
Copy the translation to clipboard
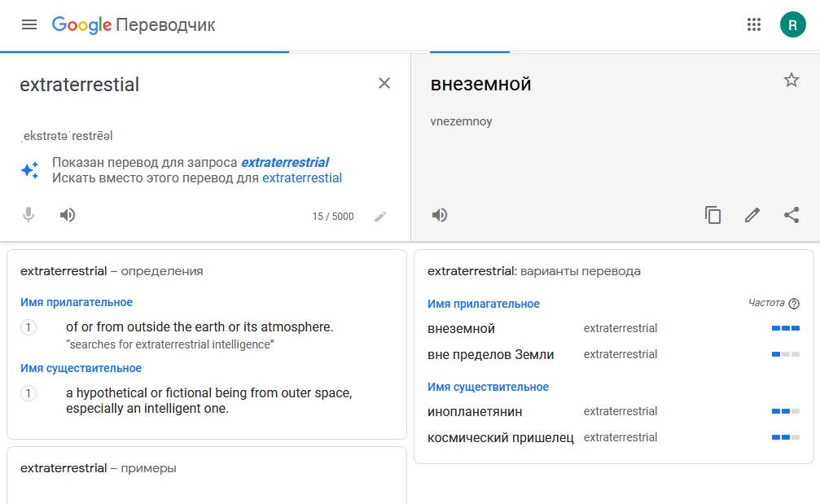coord(713,215)
